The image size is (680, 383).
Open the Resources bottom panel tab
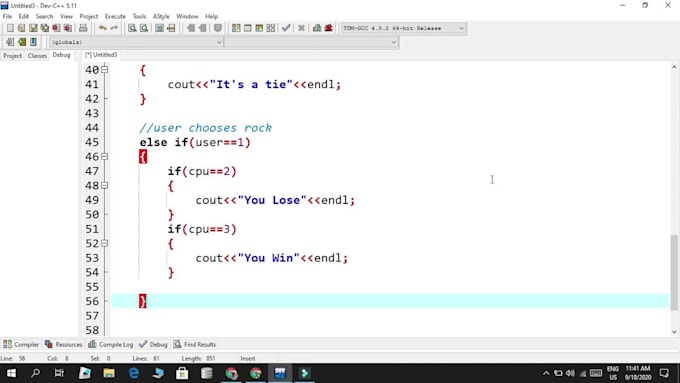pos(63,344)
